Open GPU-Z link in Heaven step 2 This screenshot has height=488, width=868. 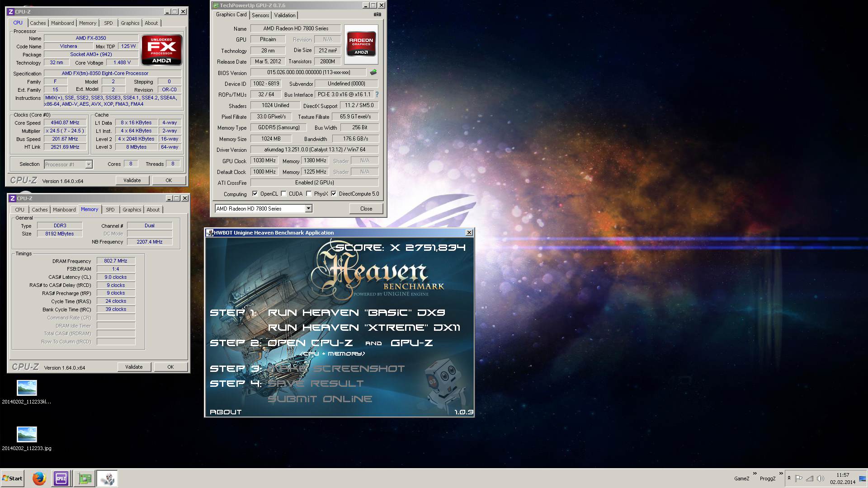(411, 343)
